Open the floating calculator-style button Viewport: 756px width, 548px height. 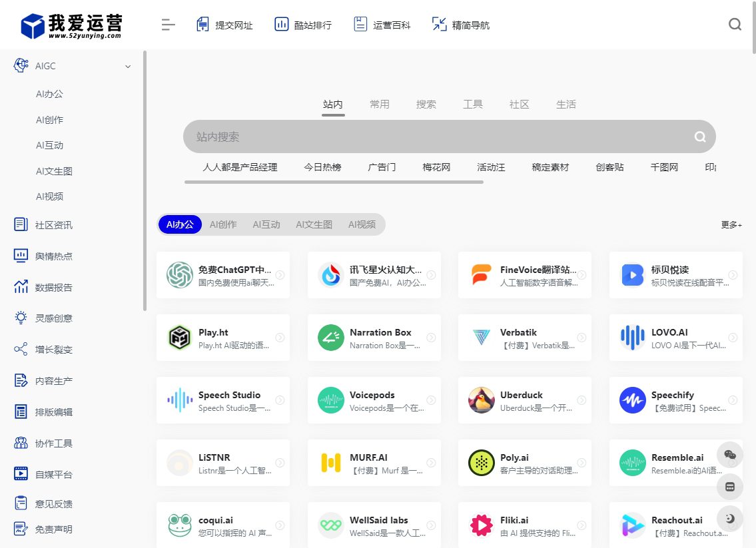click(730, 487)
